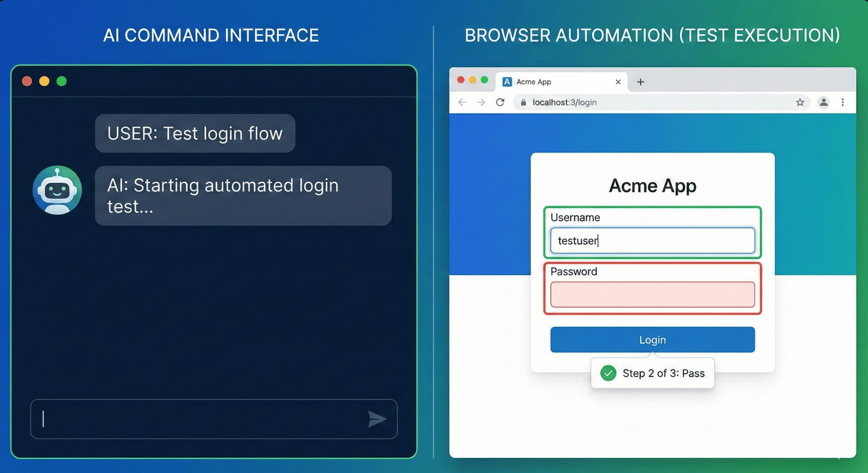Click the 'Test login flow' user message
Viewport: 868px width, 473px height.
click(195, 133)
